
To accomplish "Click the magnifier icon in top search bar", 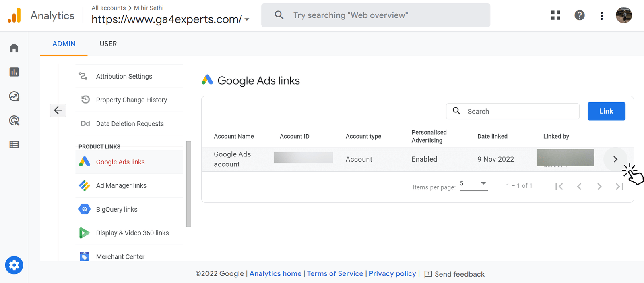I will pyautogui.click(x=279, y=15).
